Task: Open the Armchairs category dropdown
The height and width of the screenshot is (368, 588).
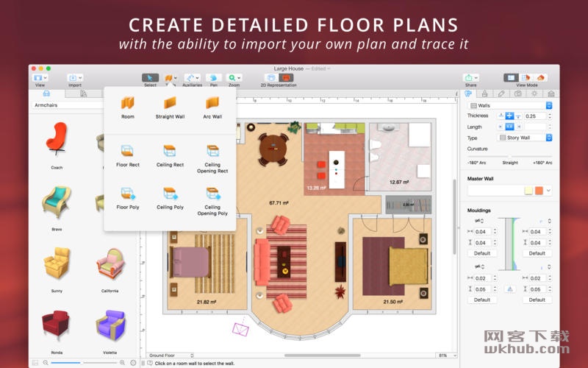Action: pos(68,105)
